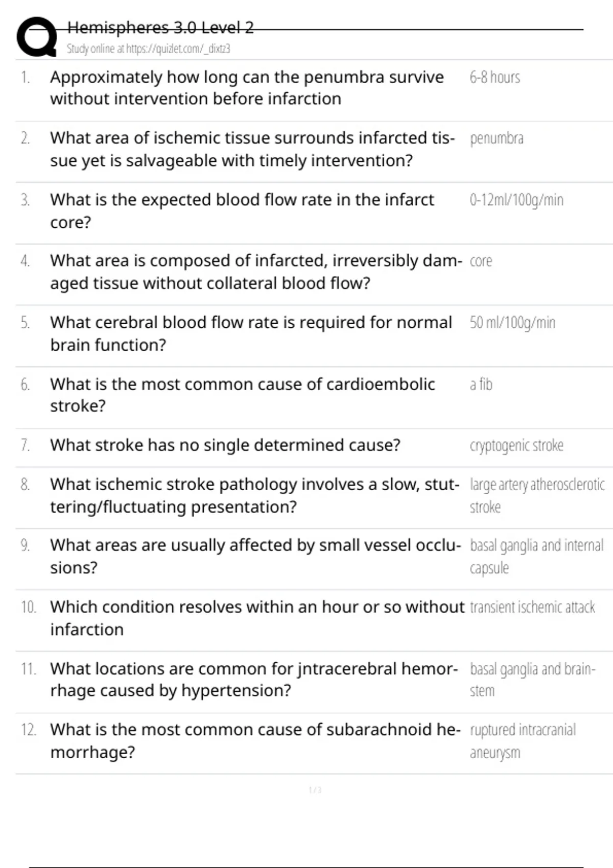Viewport: 613px width, 868px height.
Task: Select the penumbra survival time question
Action: [247, 88]
